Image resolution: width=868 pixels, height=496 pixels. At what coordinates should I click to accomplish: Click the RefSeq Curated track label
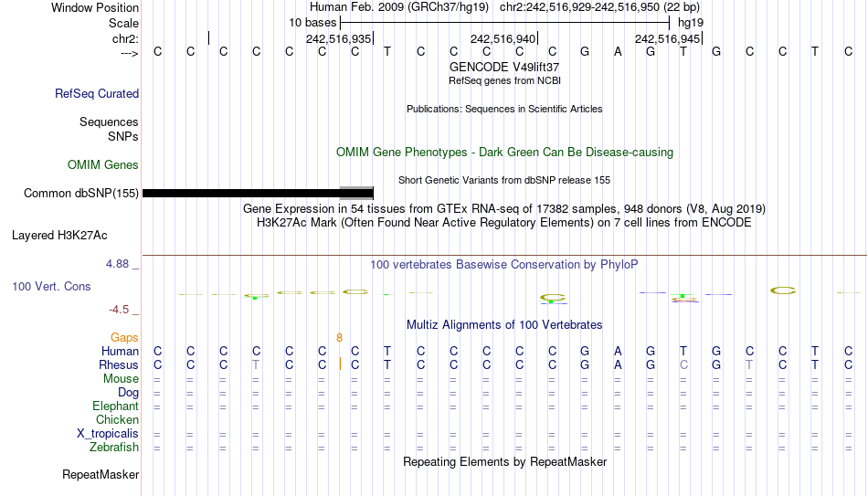96,93
